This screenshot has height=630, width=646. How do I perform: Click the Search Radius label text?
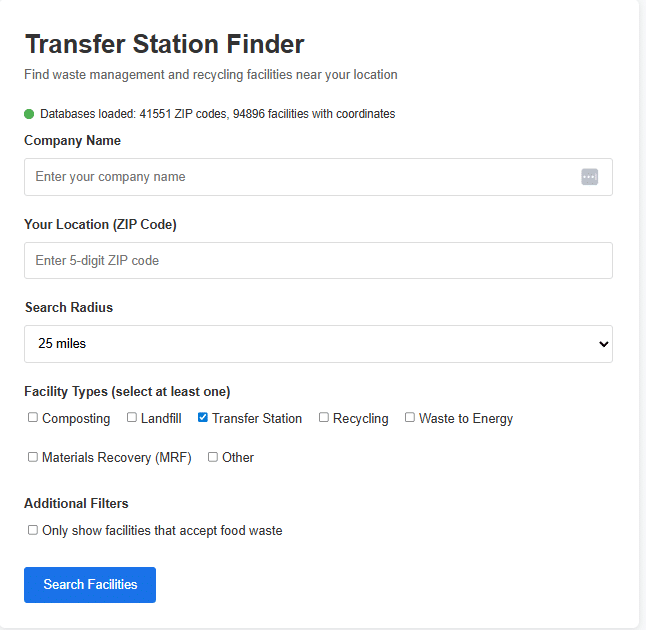(x=68, y=308)
